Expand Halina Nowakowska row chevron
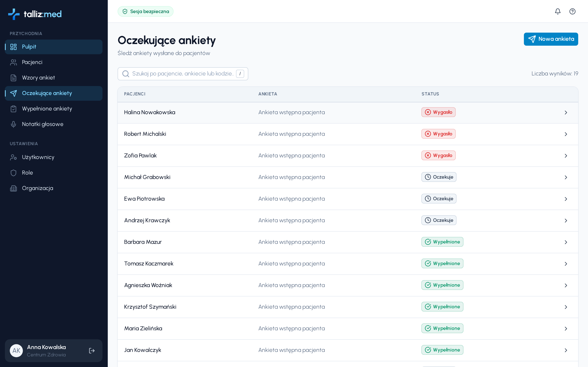The width and height of the screenshot is (588, 367). click(x=566, y=112)
